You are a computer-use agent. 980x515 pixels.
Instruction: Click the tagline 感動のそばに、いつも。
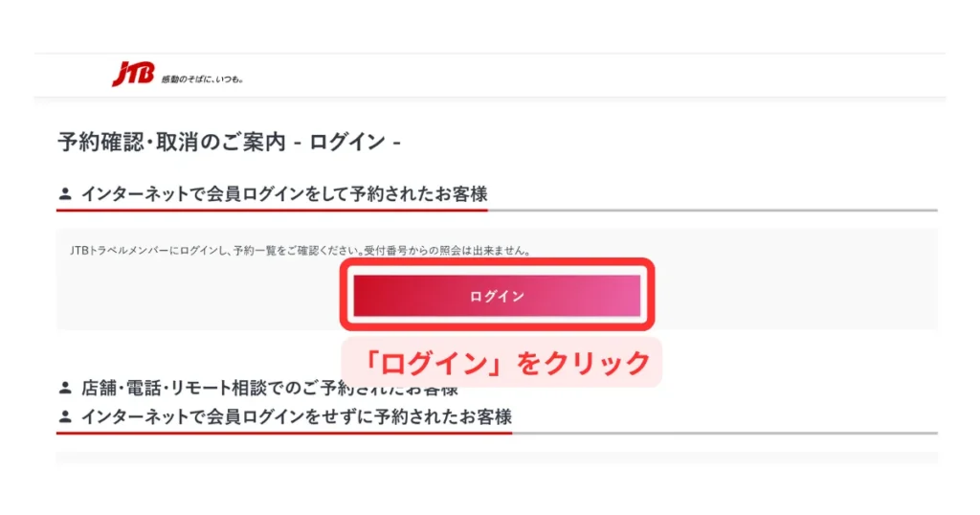click(x=203, y=79)
